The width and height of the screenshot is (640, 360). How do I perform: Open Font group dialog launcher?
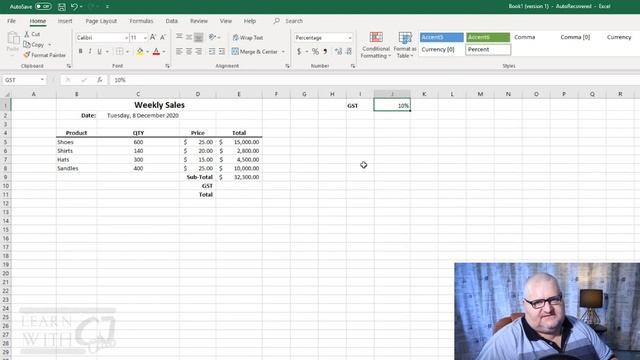(x=167, y=66)
